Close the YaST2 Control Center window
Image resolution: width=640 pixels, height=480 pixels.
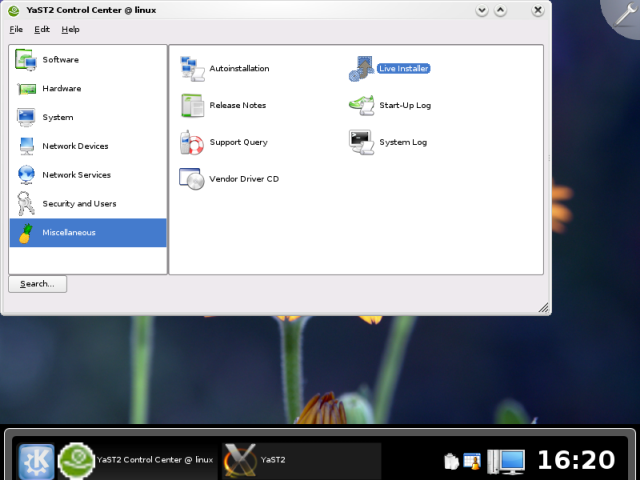(x=538, y=10)
